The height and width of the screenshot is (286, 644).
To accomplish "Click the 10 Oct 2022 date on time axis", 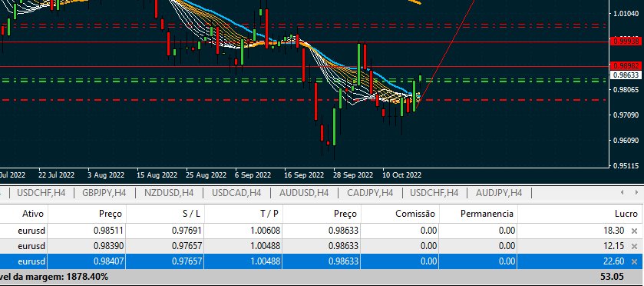I will point(402,175).
